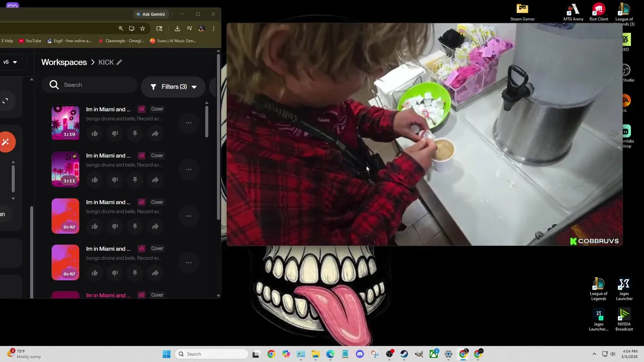Share the 1:19 Miami song

click(x=155, y=133)
